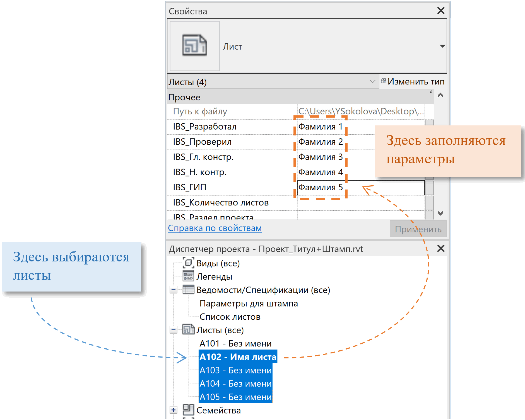Collapse the Листы (все) node
The height and width of the screenshot is (420, 525).
click(173, 330)
